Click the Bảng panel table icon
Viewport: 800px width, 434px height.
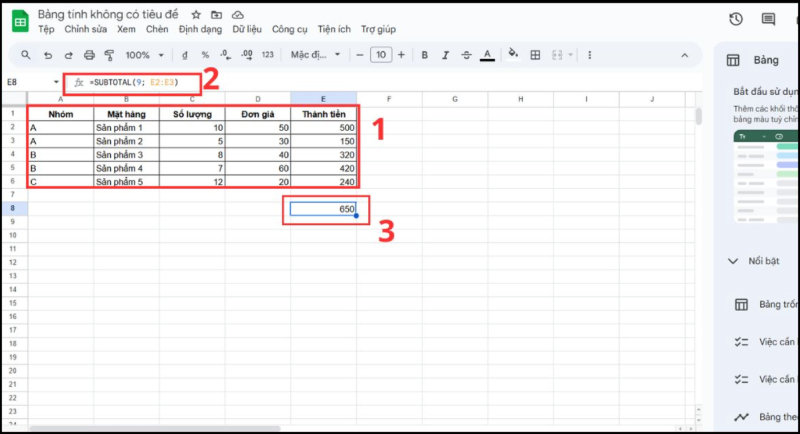[x=733, y=60]
